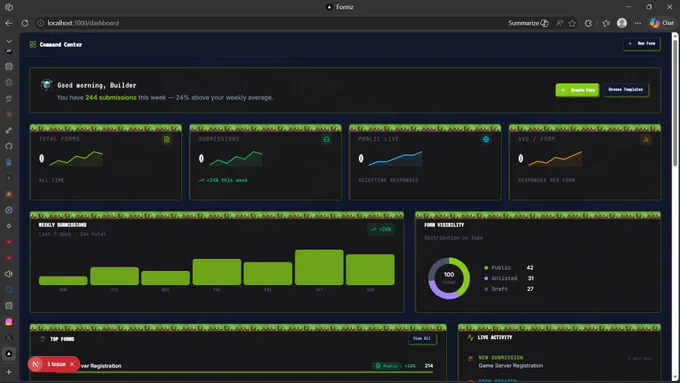Click the Form Visibility donut chart

click(449, 278)
